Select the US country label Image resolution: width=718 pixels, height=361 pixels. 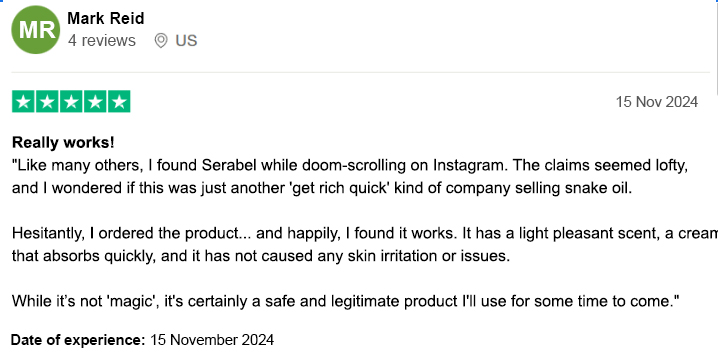(x=186, y=41)
